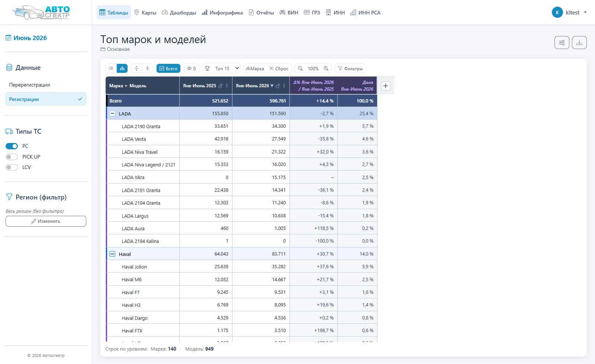595x364 pixels.
Task: Click the LADA Niva Travel row
Action: (x=242, y=152)
